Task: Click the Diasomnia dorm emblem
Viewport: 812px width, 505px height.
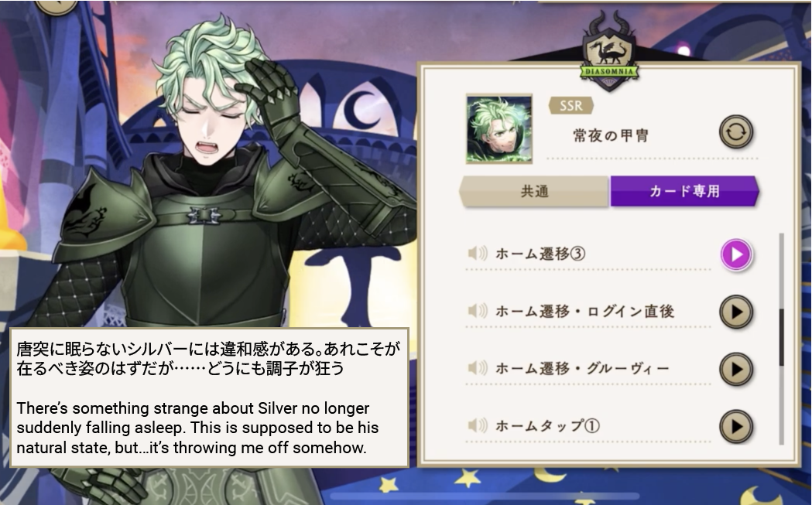Action: [x=609, y=53]
